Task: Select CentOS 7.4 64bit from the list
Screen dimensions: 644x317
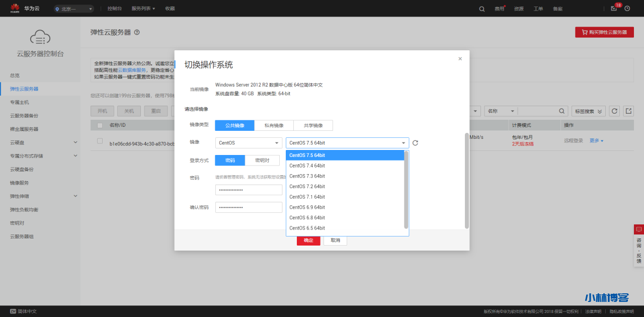Action: (x=307, y=166)
